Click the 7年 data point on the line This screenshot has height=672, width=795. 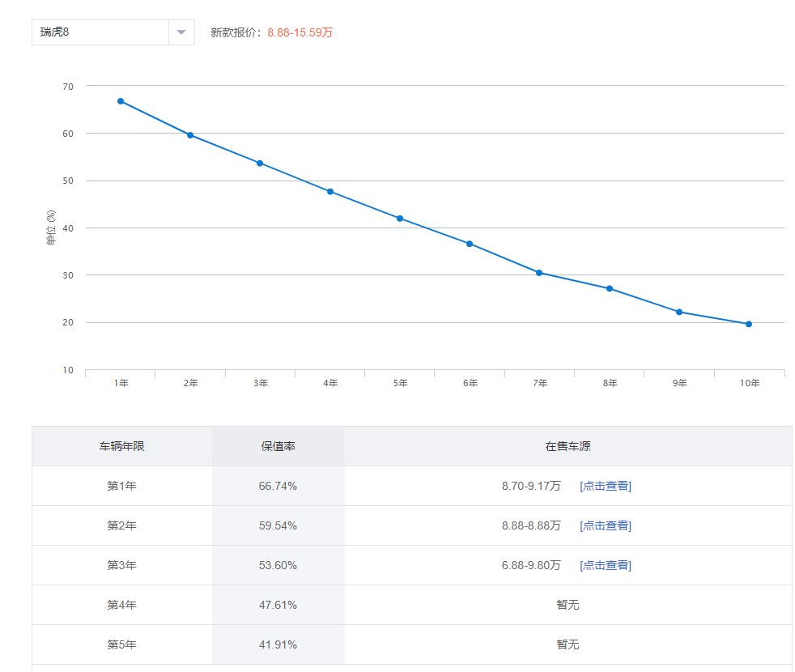coord(538,273)
